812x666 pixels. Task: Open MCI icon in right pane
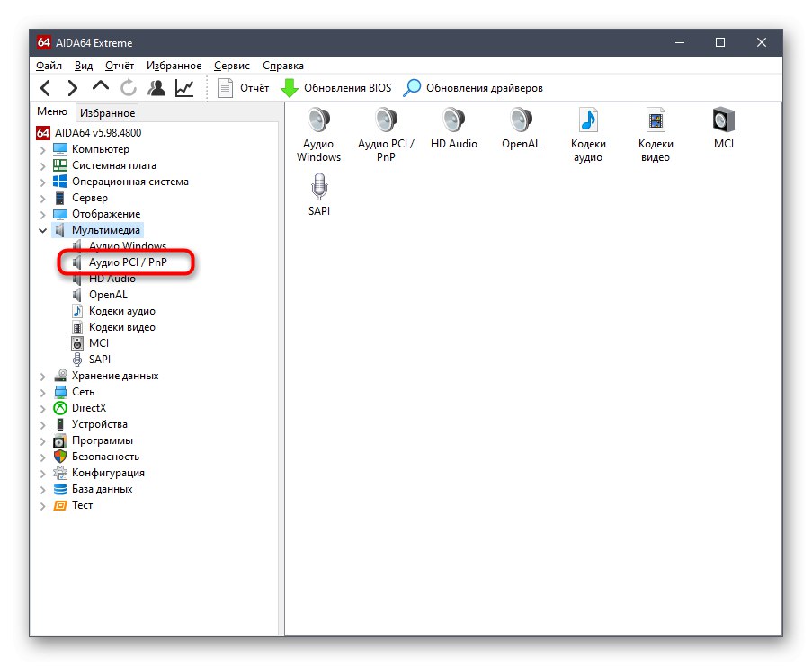724,129
